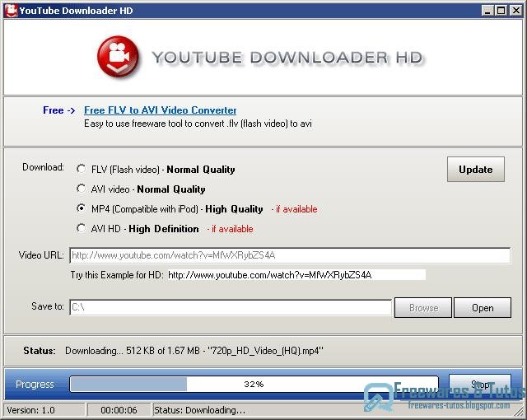Image resolution: width=527 pixels, height=420 pixels.
Task: Click into the Video URL field
Action: (290, 255)
